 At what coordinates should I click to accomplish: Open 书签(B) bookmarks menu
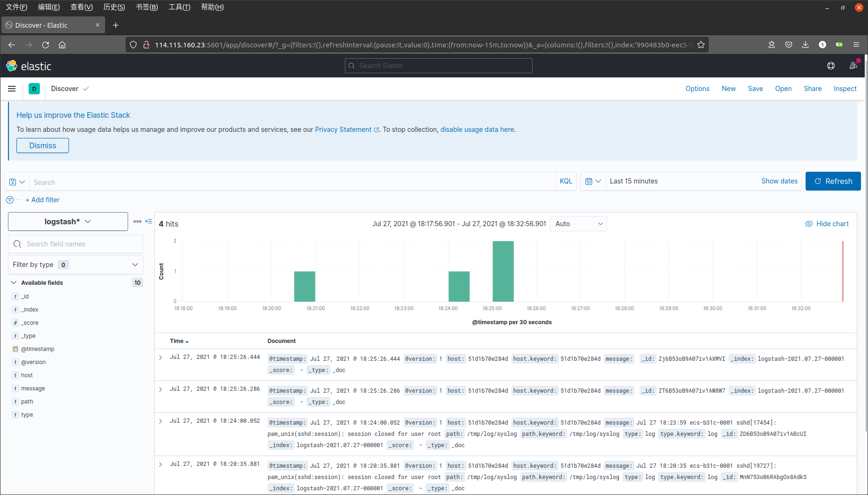click(147, 7)
